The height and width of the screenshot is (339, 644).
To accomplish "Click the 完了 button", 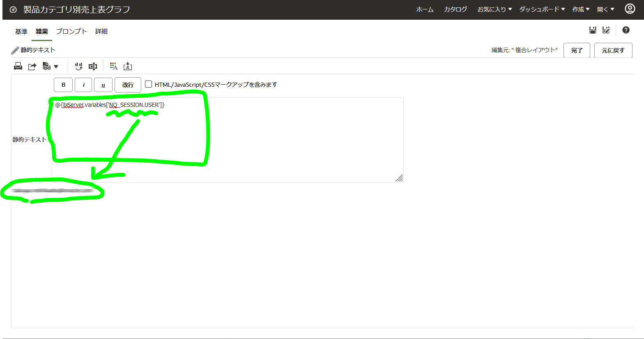I will pyautogui.click(x=577, y=50).
